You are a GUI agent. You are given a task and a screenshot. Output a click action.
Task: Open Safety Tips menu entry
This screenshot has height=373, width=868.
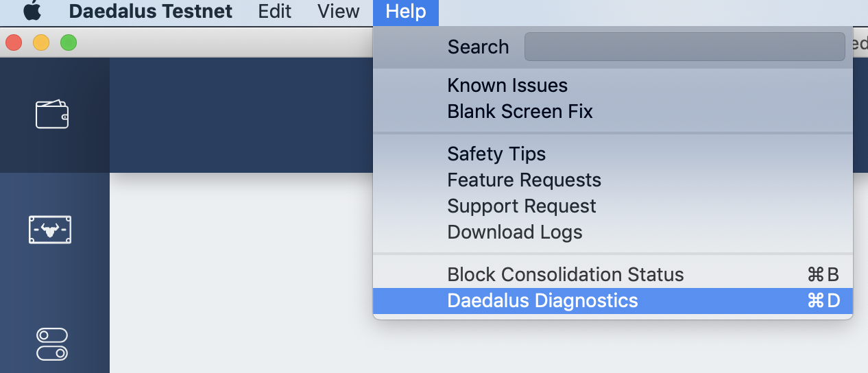pyautogui.click(x=496, y=154)
